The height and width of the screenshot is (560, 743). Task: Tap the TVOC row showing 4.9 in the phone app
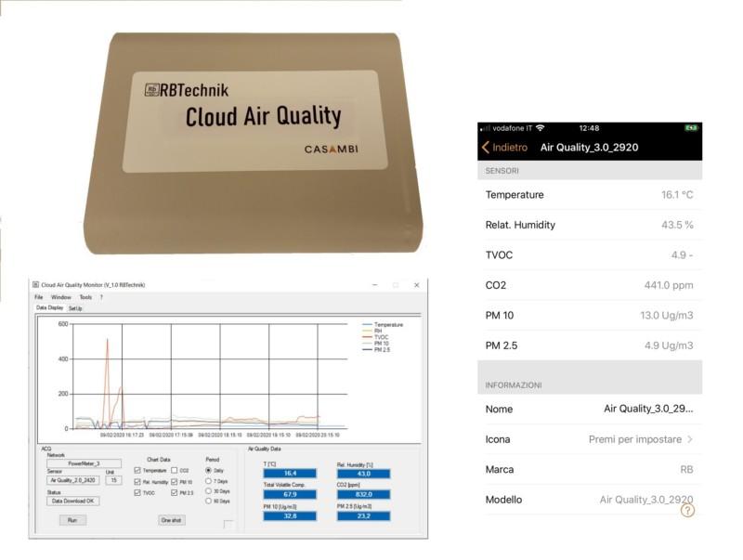(590, 255)
